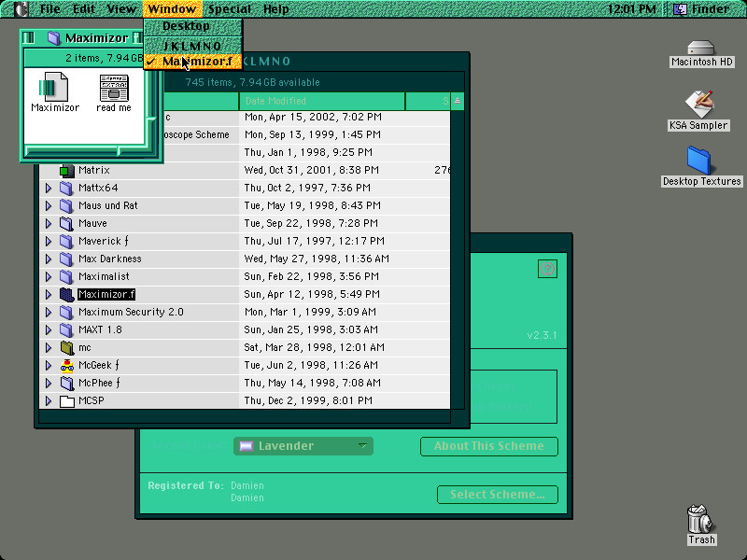
Task: Choose JKLMNO in the Window menu
Action: [193, 46]
